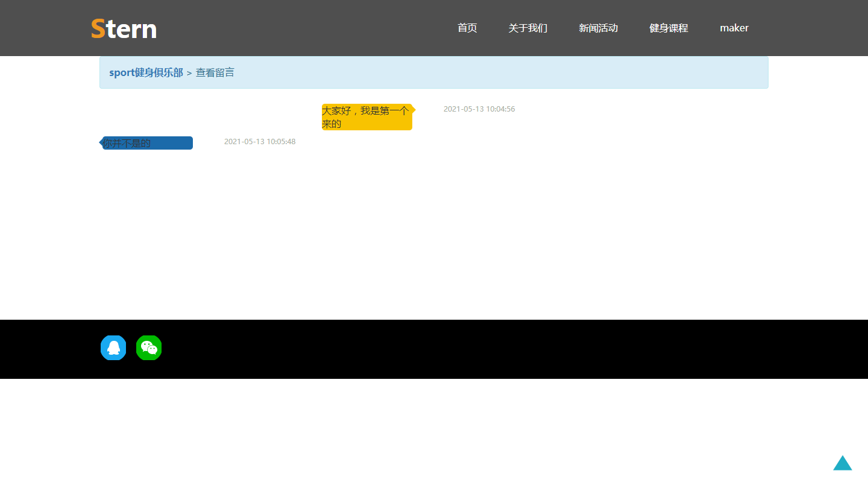Image resolution: width=868 pixels, height=482 pixels.
Task: Click timestamp 2021-05-13 10:04:56
Action: [x=479, y=109]
